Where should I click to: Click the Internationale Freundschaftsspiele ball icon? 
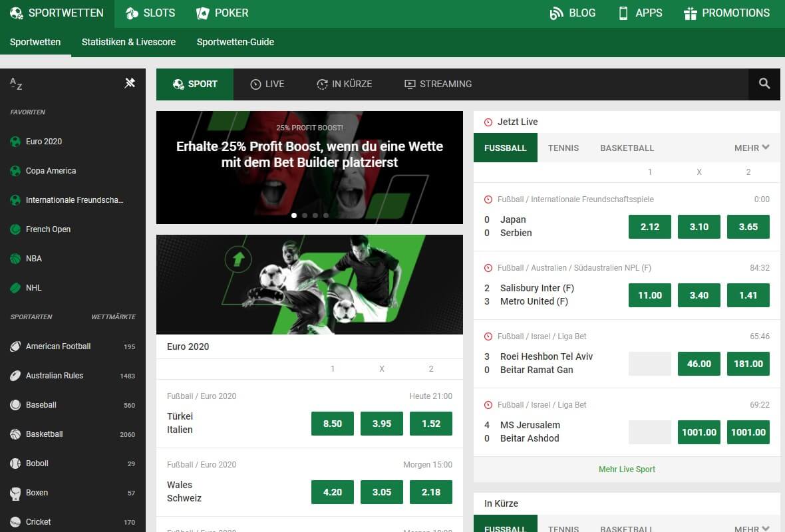[15, 200]
